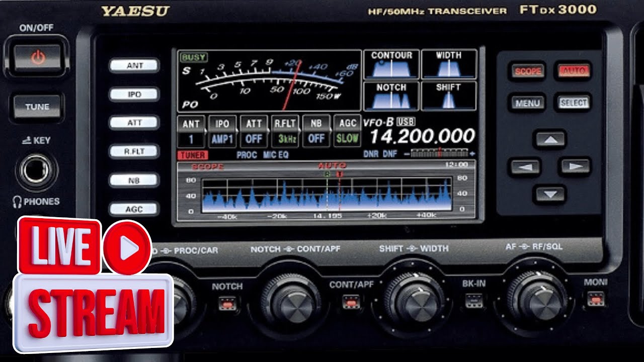
Task: Click the ANT 1 indicator on display
Action: point(191,132)
